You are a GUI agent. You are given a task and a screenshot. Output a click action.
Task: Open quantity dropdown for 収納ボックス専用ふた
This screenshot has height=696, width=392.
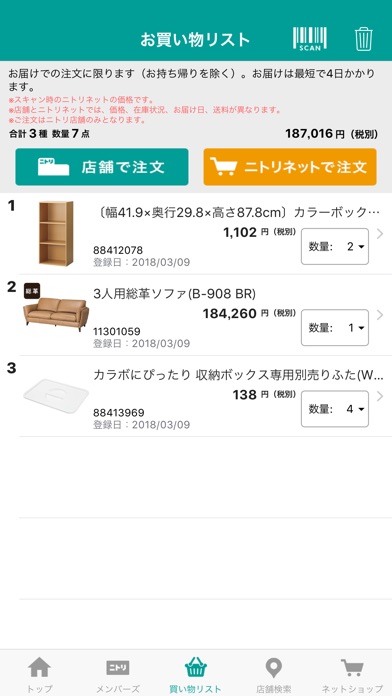(x=335, y=409)
